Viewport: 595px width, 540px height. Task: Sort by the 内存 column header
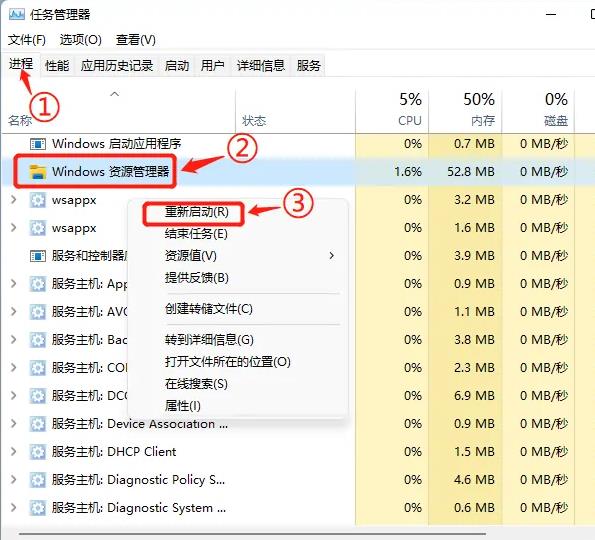tap(483, 121)
